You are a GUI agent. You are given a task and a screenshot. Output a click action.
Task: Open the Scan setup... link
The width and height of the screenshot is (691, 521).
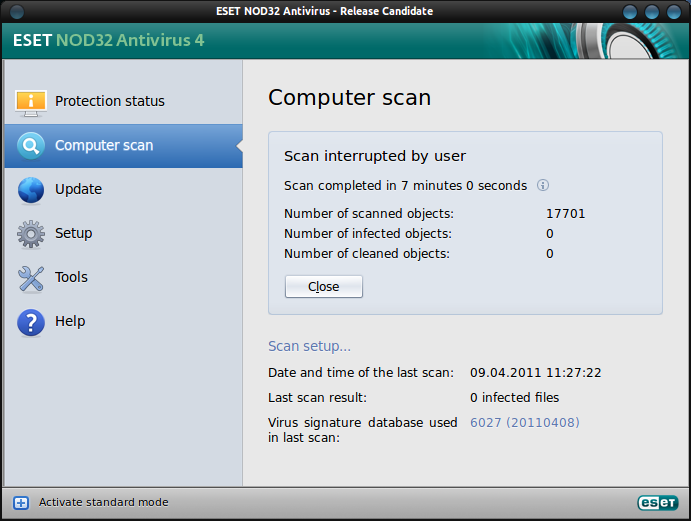point(309,346)
